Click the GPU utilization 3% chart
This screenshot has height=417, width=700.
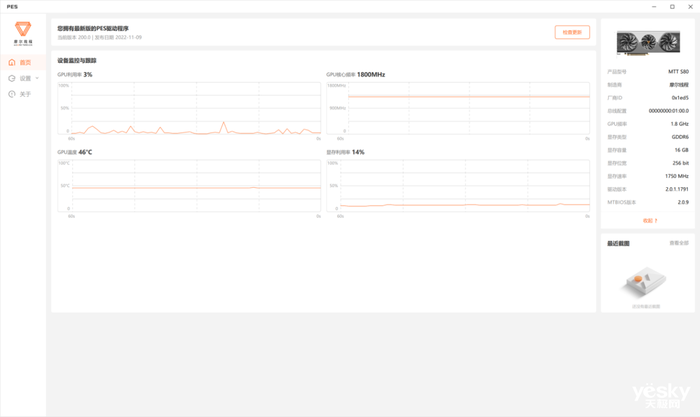[x=189, y=108]
